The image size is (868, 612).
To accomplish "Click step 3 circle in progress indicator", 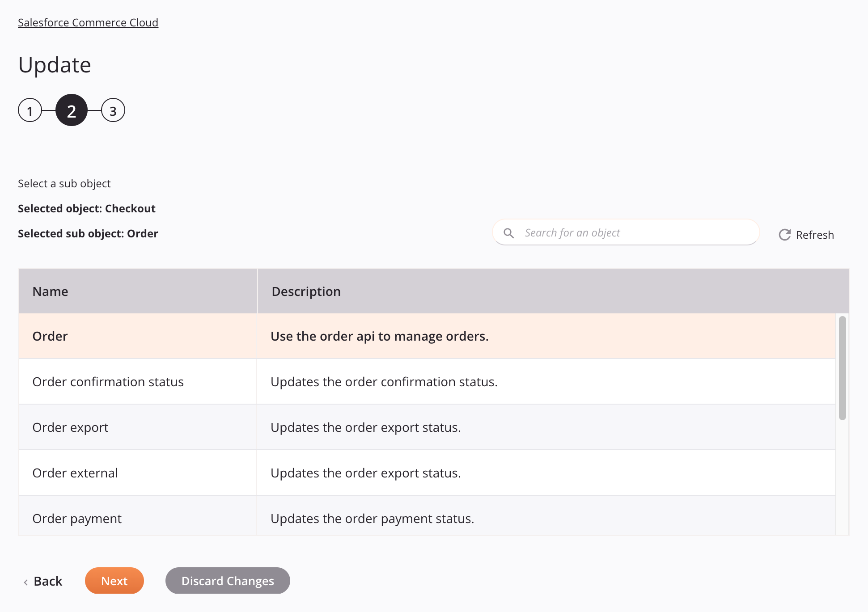I will (113, 110).
